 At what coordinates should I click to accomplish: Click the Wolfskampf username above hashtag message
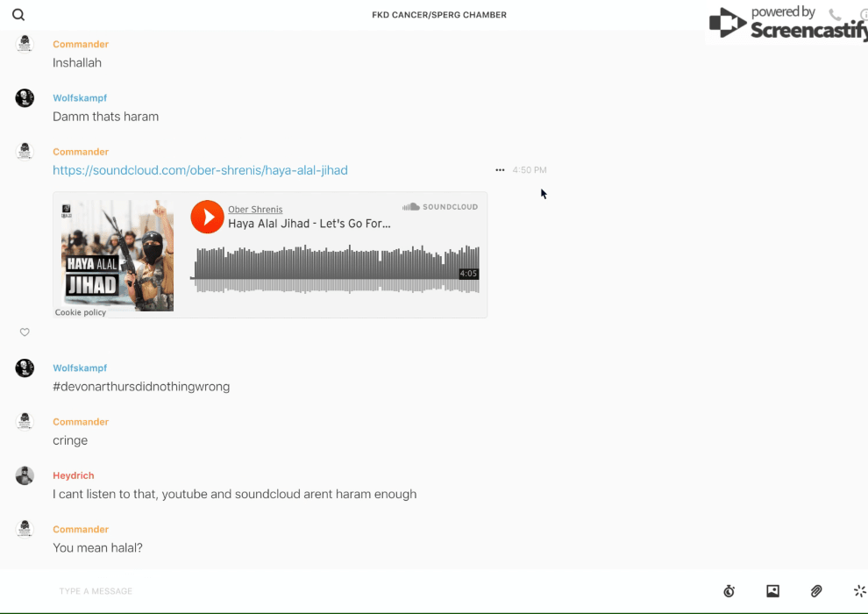(x=80, y=368)
